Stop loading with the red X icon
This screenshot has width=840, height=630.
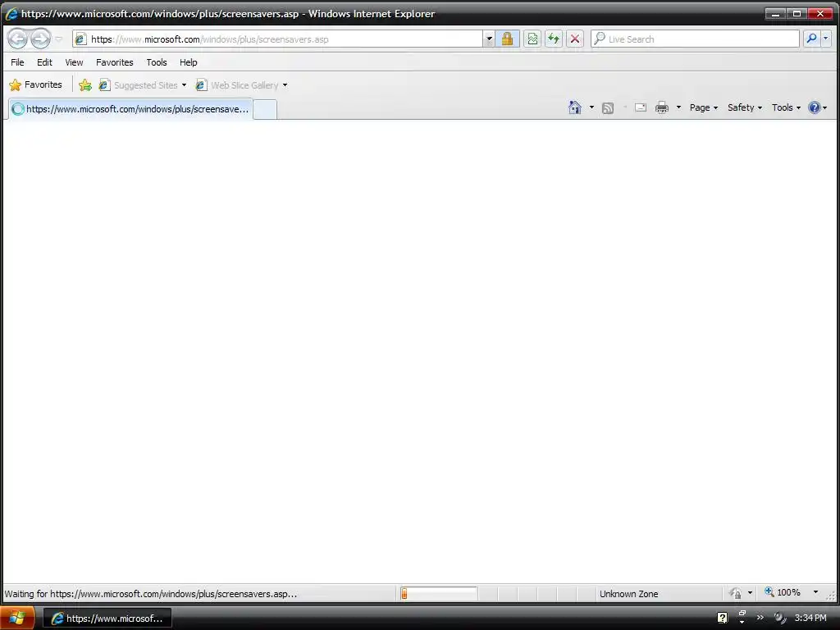point(575,39)
